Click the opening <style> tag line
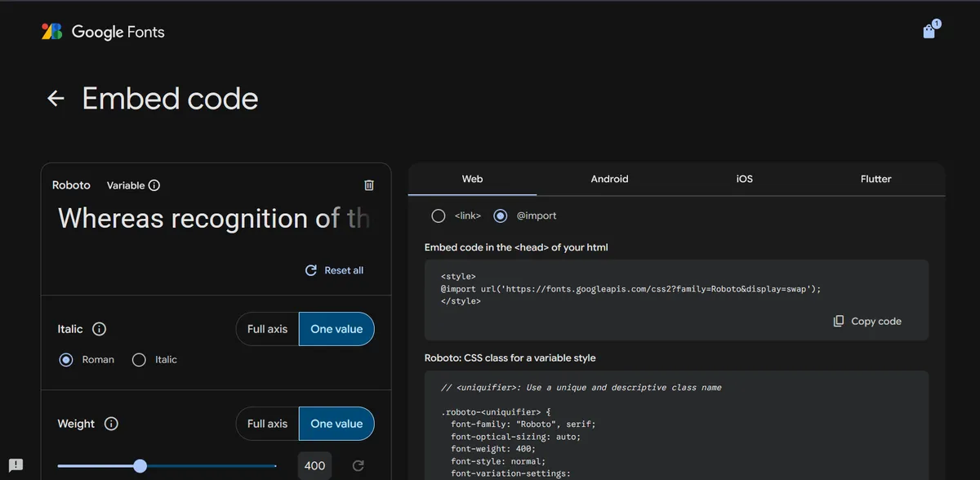980x480 pixels. tap(458, 277)
